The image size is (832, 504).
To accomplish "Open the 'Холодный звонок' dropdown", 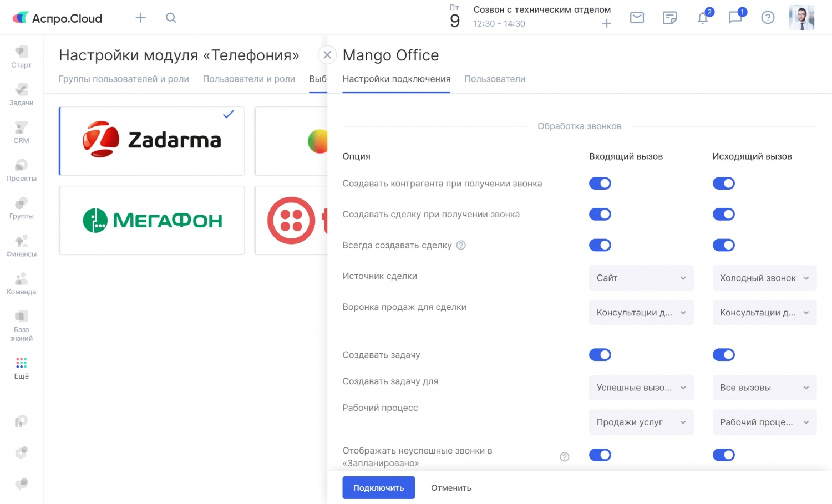I will [764, 278].
